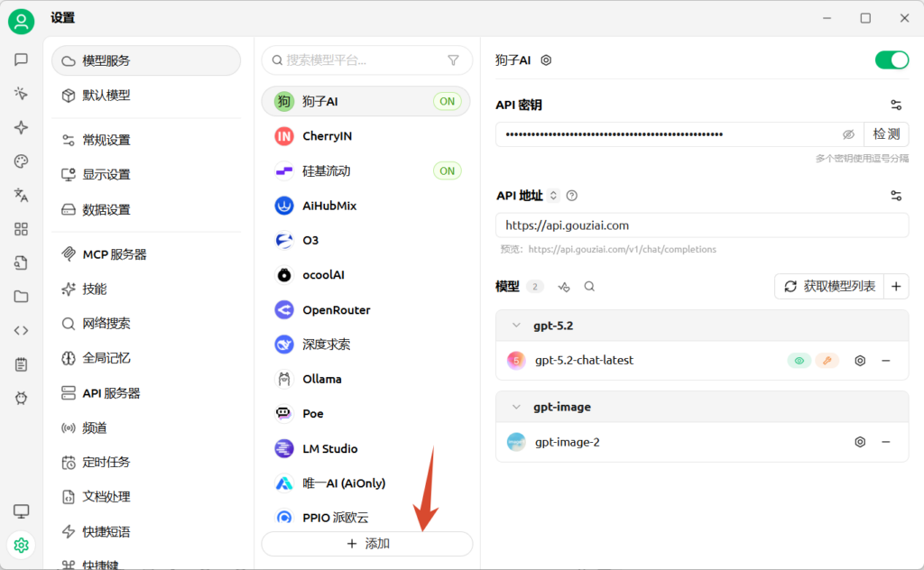Open 狗子AI provider settings gear
The height and width of the screenshot is (570, 924).
tap(546, 60)
